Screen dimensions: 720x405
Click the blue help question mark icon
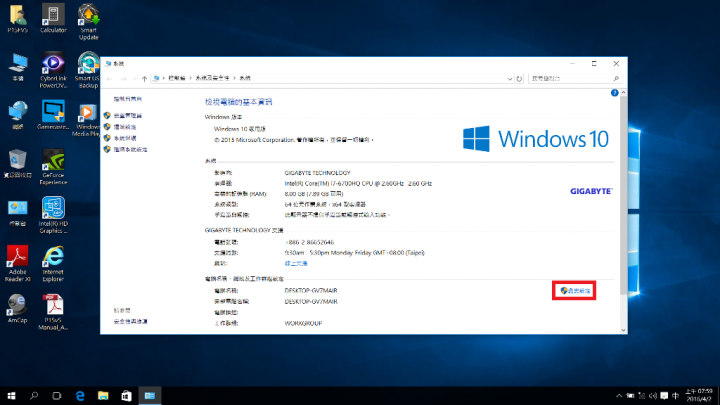(614, 93)
